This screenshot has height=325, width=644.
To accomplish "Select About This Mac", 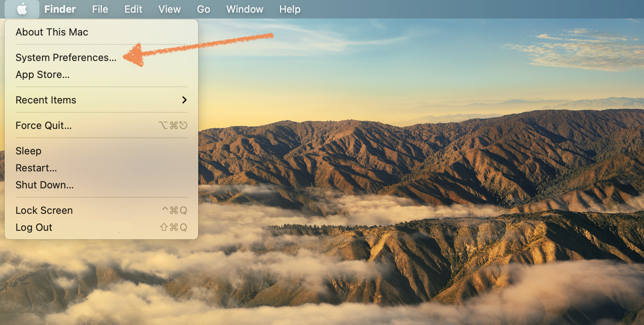I will (52, 32).
